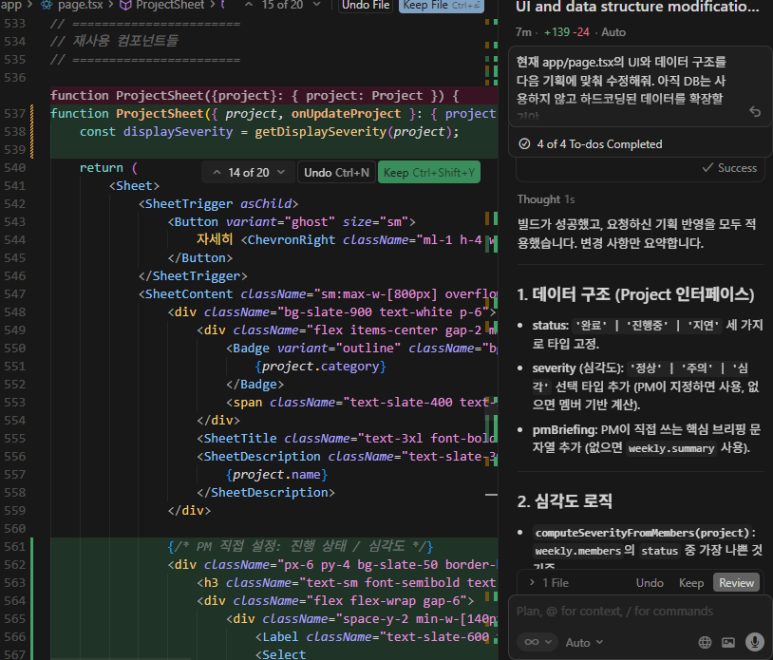Open the agent mode infinity dropdown
The height and width of the screenshot is (660, 773).
(x=537, y=642)
